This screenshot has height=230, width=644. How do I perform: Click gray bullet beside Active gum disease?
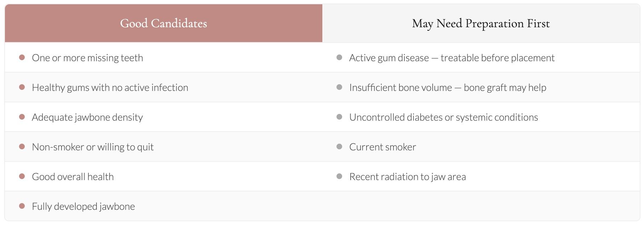pyautogui.click(x=339, y=57)
